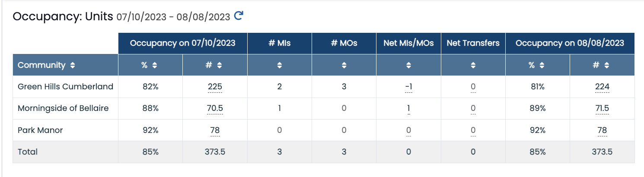Sort by 07/10/2023 occupancy percent column
The height and width of the screenshot is (177, 644).
coord(154,65)
